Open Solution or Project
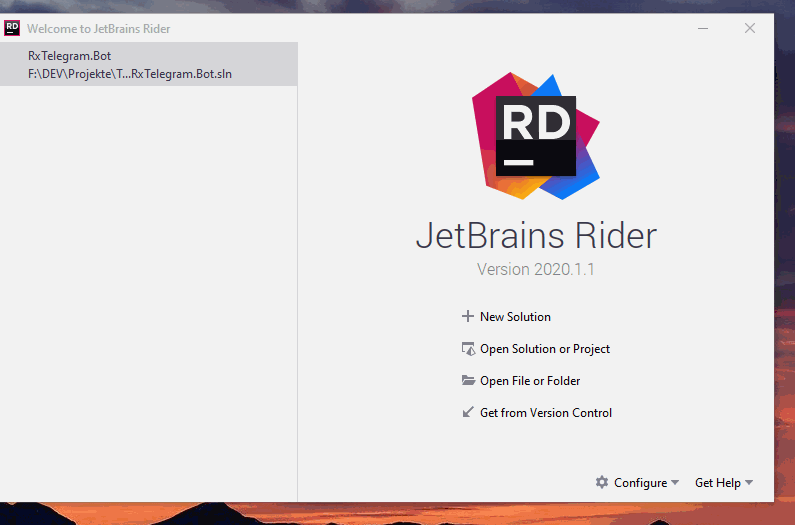This screenshot has width=795, height=525. tap(545, 349)
